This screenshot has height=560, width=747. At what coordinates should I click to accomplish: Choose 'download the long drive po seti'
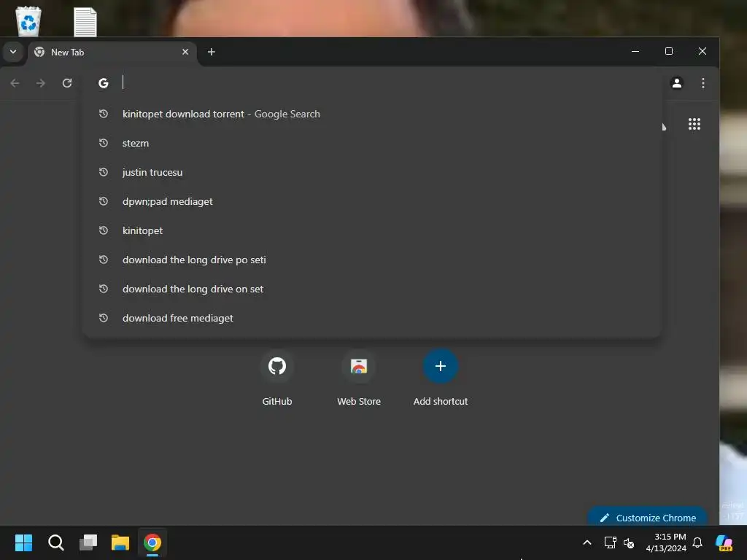[x=371, y=260]
